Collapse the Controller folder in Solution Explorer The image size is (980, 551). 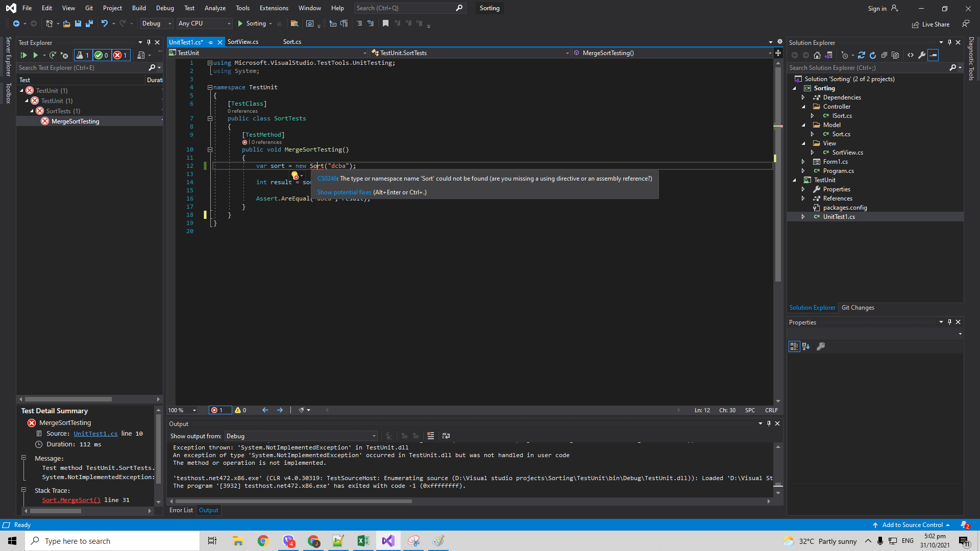click(803, 107)
